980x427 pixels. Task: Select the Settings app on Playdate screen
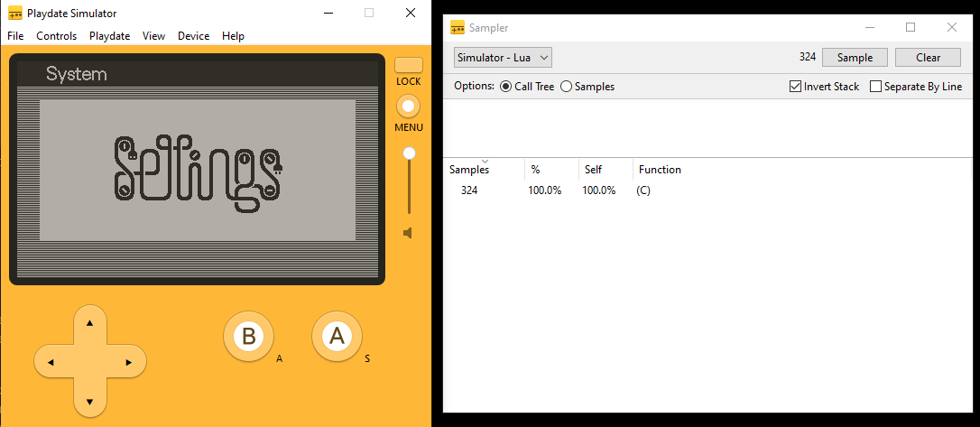[x=198, y=170]
